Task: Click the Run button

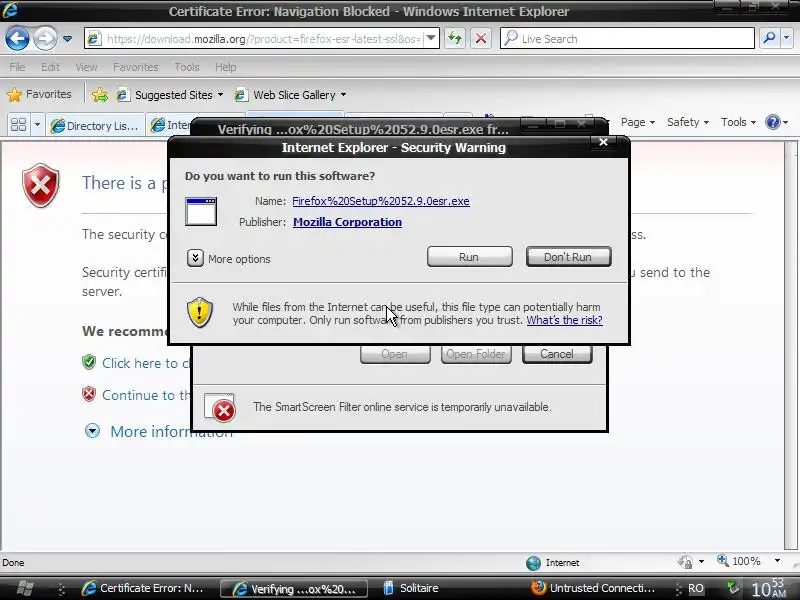Action: click(469, 257)
